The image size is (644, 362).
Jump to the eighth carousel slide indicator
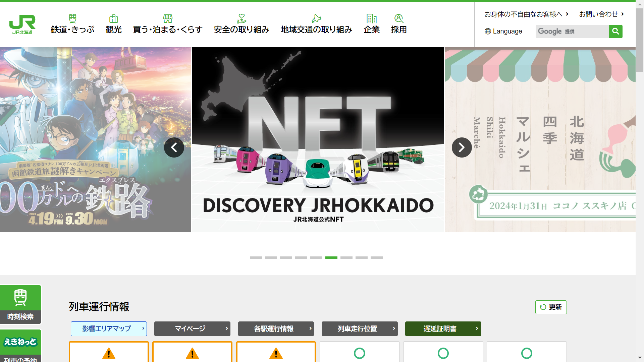coord(362,258)
